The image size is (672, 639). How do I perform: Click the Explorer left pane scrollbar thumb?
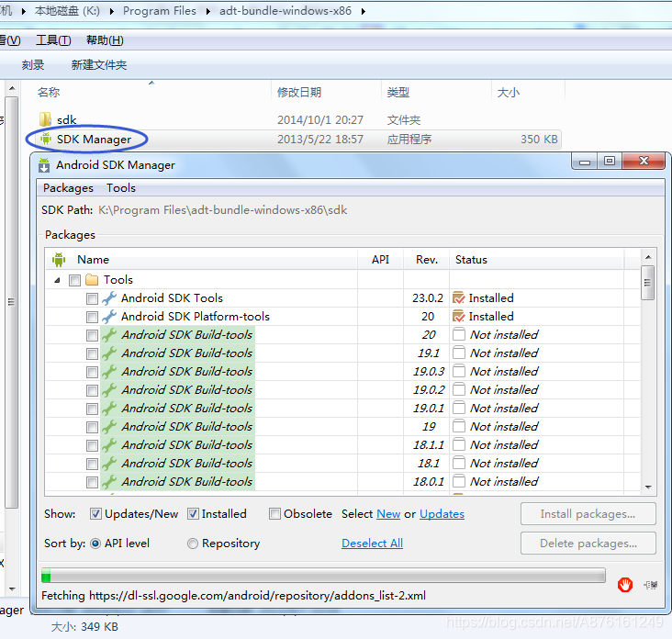pyautogui.click(x=12, y=302)
